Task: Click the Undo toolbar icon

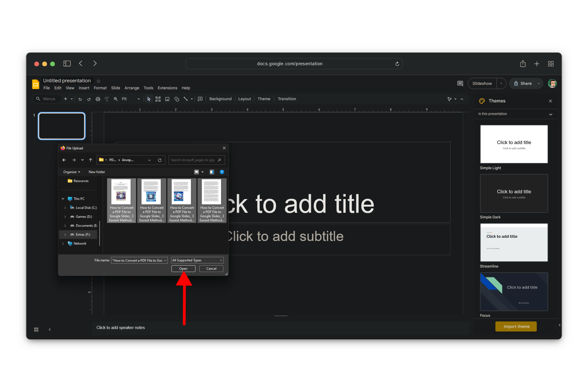Action: pyautogui.click(x=80, y=99)
